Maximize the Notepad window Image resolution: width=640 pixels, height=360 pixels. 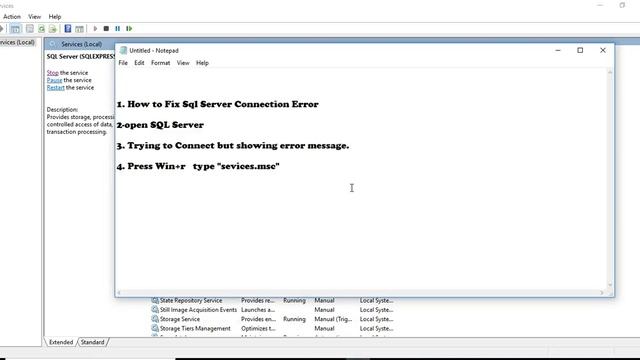pyautogui.click(x=580, y=50)
